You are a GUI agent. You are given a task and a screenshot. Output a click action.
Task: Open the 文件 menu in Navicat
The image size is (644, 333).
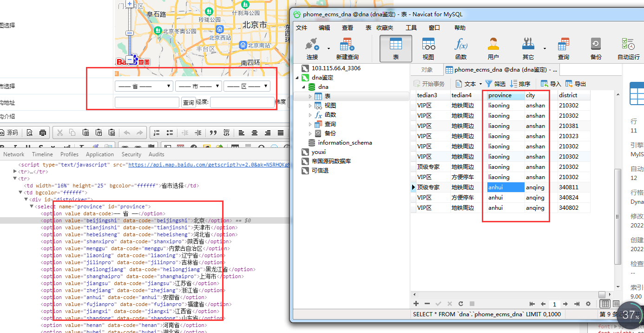click(x=302, y=28)
